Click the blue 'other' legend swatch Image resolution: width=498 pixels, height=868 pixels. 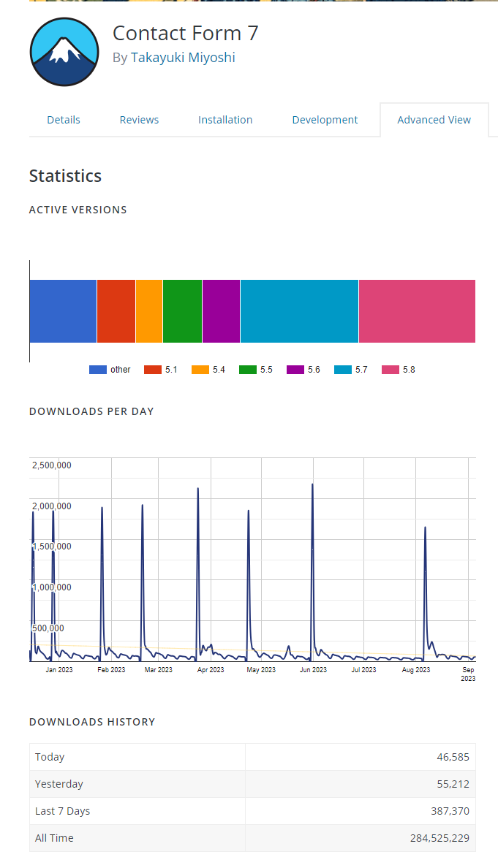coord(98,370)
